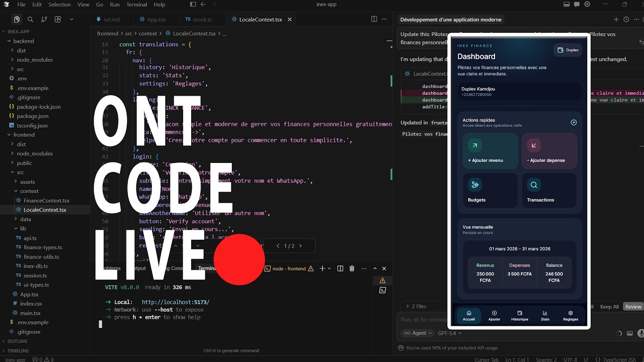Switch to the mock.ts tab

[202, 19]
